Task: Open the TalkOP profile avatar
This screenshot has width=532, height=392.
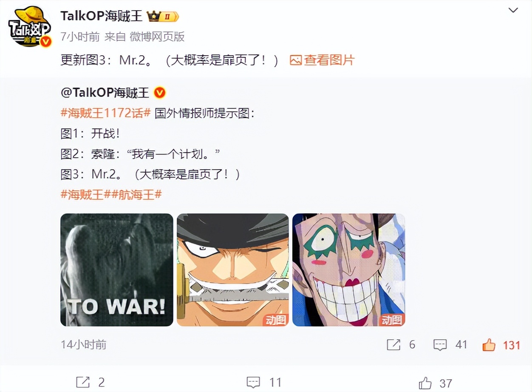Action: click(x=30, y=26)
